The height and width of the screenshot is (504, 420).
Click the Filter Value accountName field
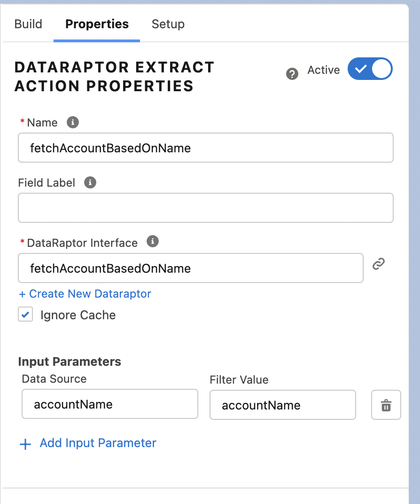(x=282, y=405)
